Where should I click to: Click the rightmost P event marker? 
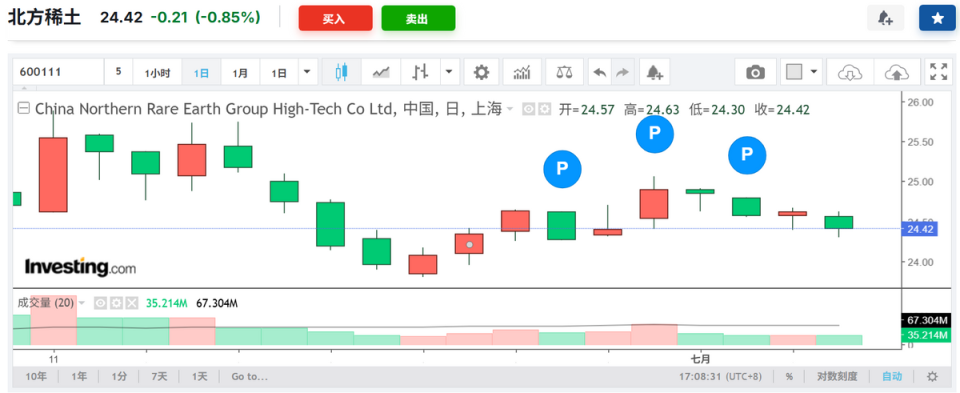tap(747, 155)
